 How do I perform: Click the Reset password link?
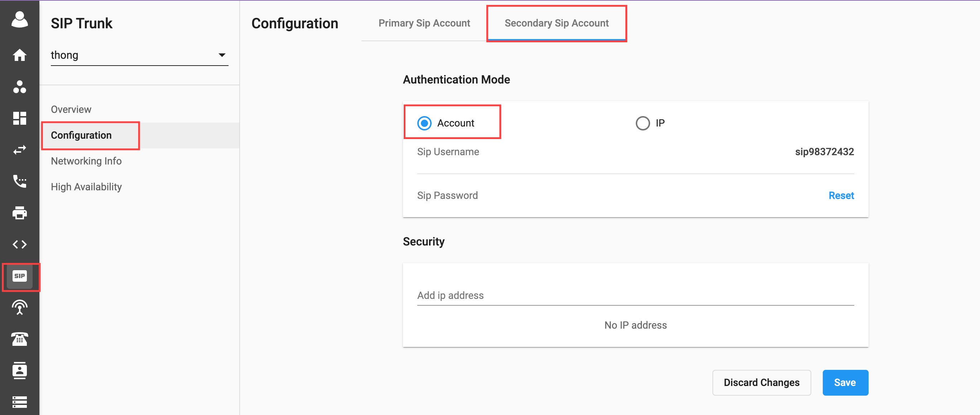click(841, 195)
